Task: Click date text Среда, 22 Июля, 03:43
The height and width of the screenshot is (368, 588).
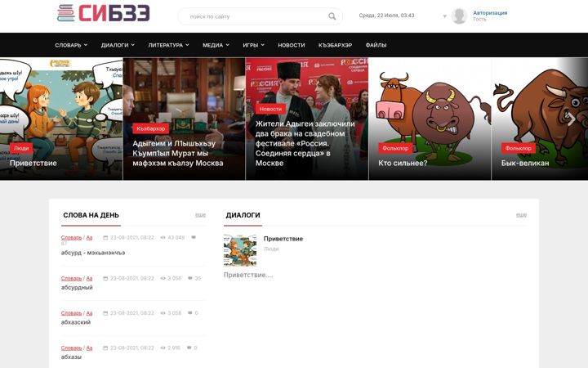Action: tap(386, 16)
